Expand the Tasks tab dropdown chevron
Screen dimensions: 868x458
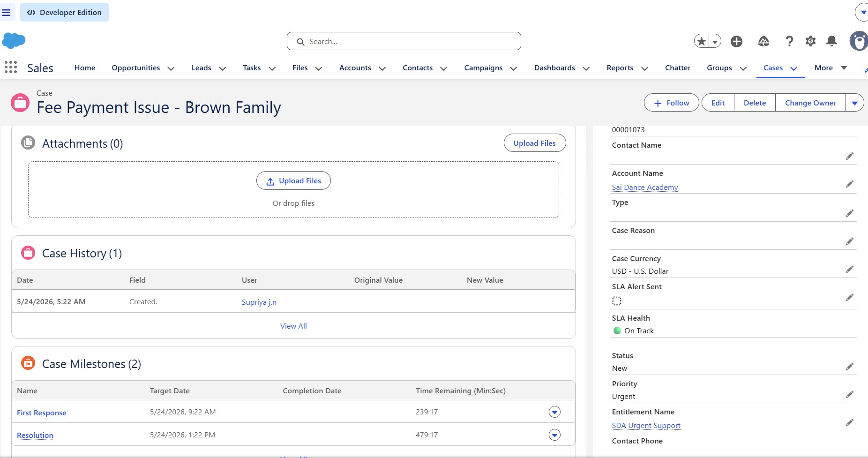(x=272, y=68)
